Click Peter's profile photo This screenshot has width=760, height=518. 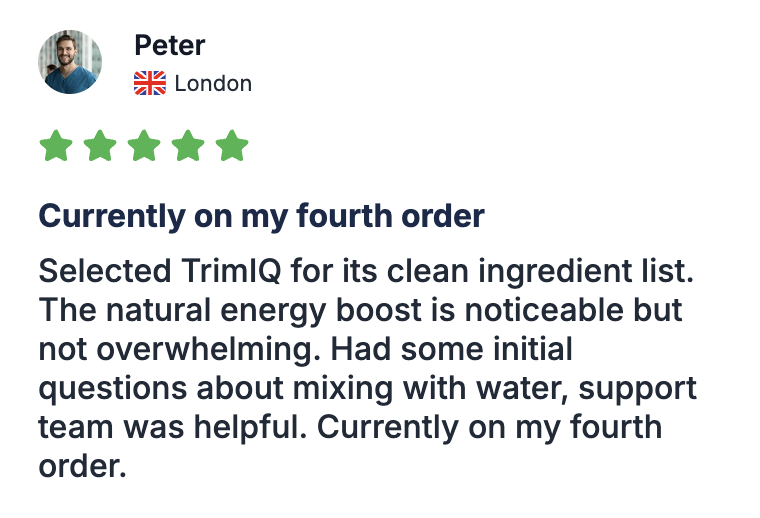click(70, 62)
